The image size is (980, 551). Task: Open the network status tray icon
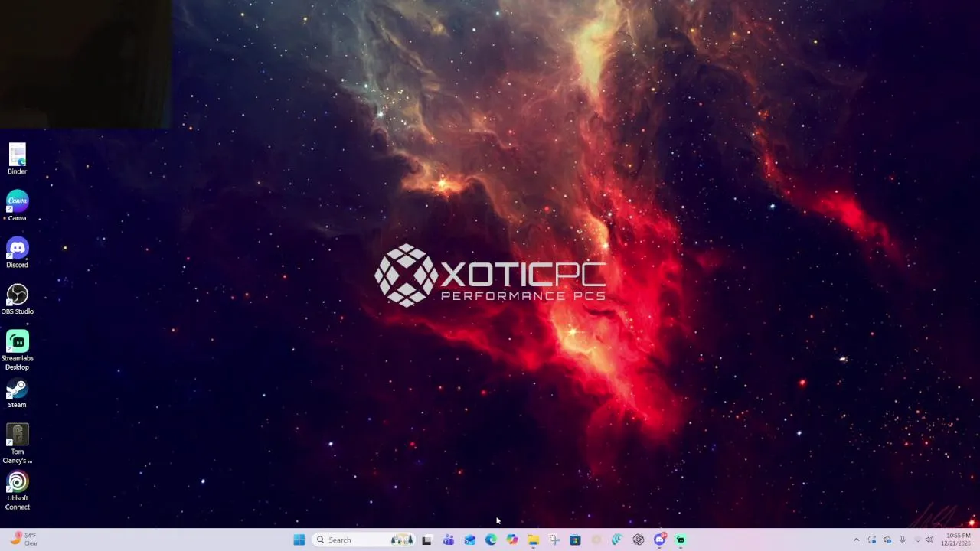pyautogui.click(x=917, y=540)
